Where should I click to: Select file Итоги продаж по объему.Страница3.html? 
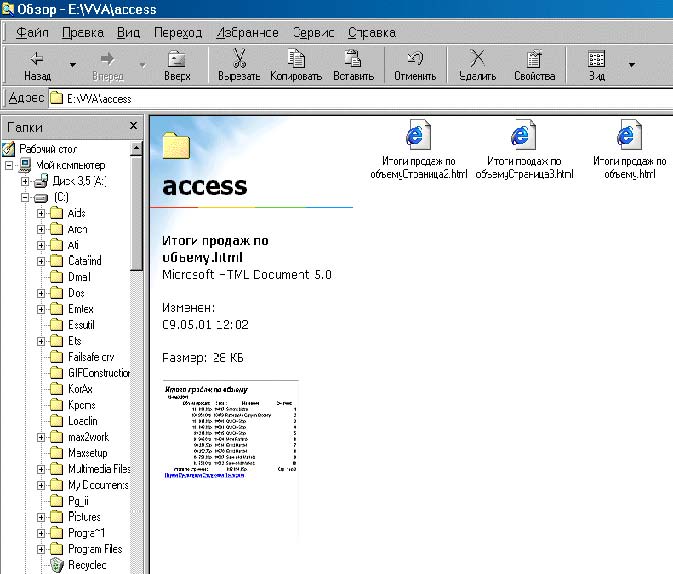tap(523, 137)
